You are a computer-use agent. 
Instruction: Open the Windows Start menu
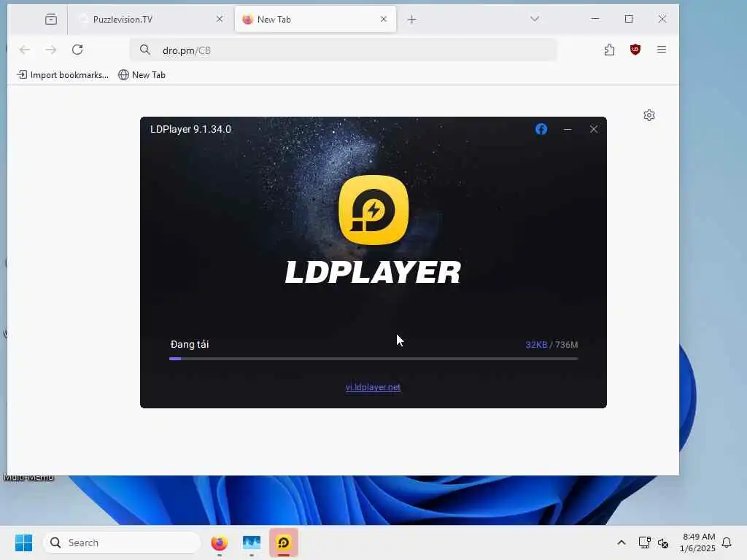coord(23,542)
